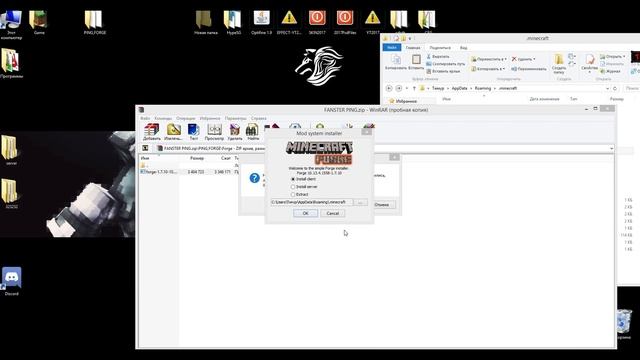Select the parent folder '..' row in WinRAR
The image size is (640, 360).
coord(190,165)
